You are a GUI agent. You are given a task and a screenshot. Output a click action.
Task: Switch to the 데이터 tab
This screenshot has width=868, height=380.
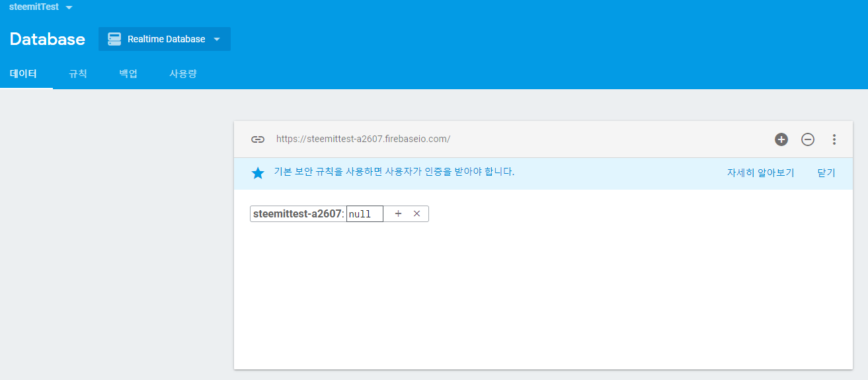click(23, 73)
